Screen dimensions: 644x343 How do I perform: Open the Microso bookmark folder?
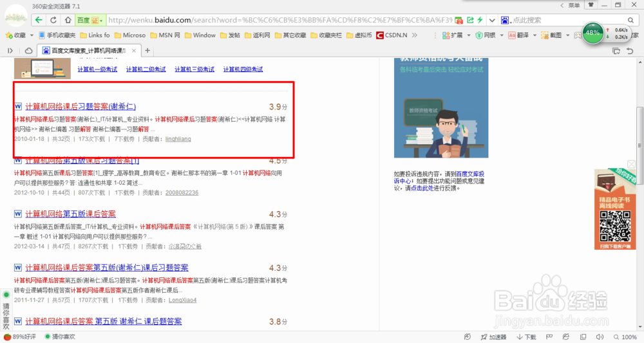click(x=130, y=35)
